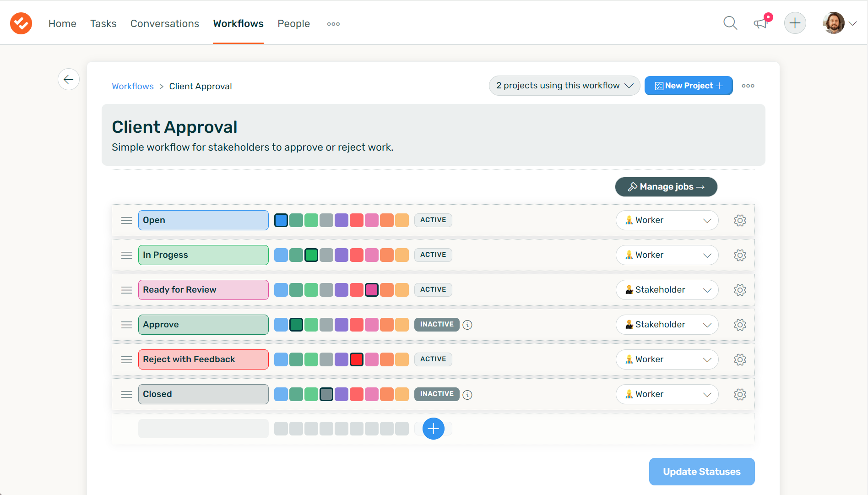Click info icon beside Approve INACTIVE badge
Viewport: 868px width, 495px height.
click(x=467, y=325)
